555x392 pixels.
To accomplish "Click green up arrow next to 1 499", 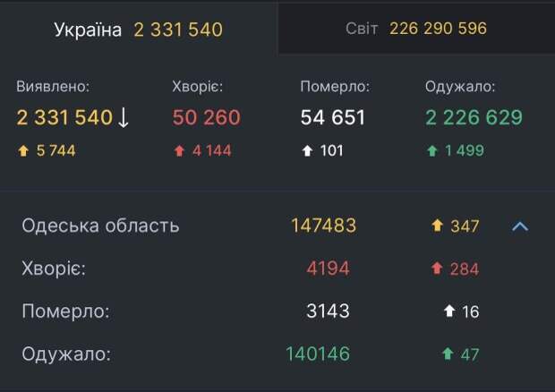I will click(431, 150).
